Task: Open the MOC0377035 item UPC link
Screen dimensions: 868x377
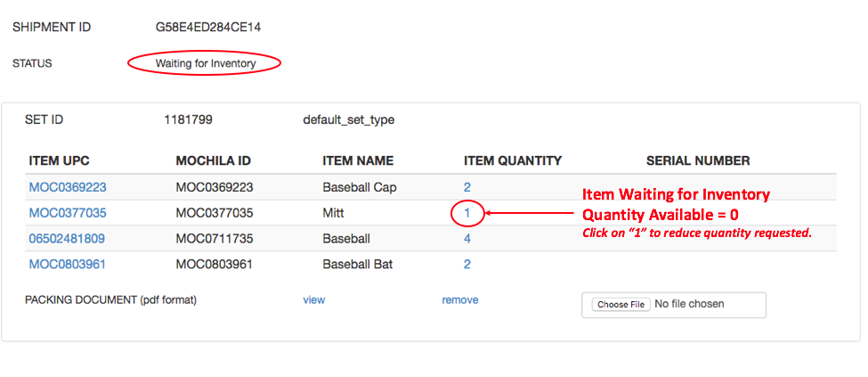Action: [x=68, y=213]
